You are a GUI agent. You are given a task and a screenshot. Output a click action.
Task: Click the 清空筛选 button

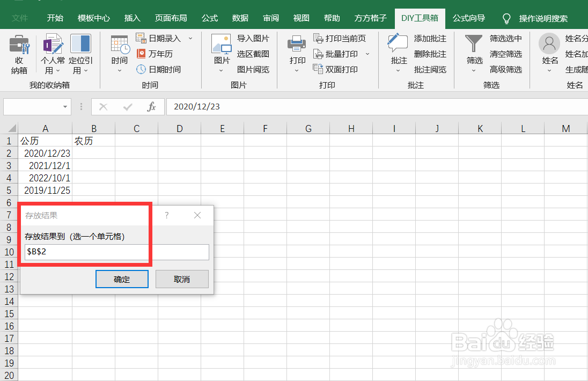point(506,54)
